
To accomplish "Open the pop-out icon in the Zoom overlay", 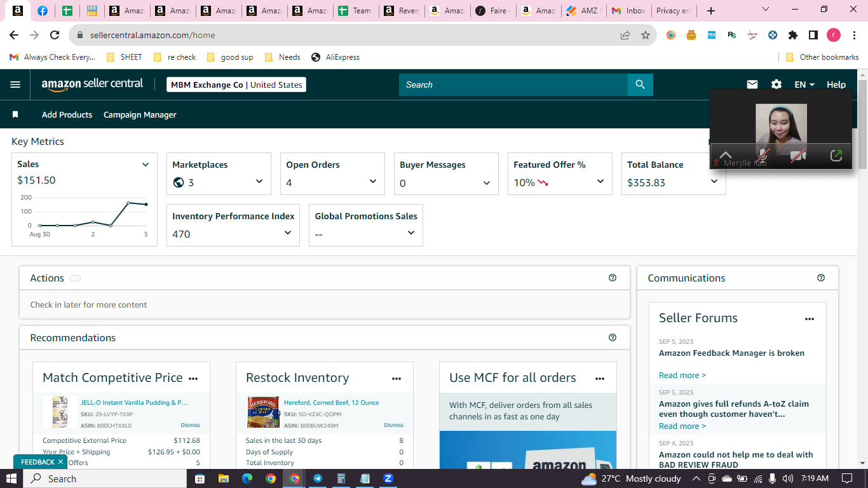I will pos(836,155).
